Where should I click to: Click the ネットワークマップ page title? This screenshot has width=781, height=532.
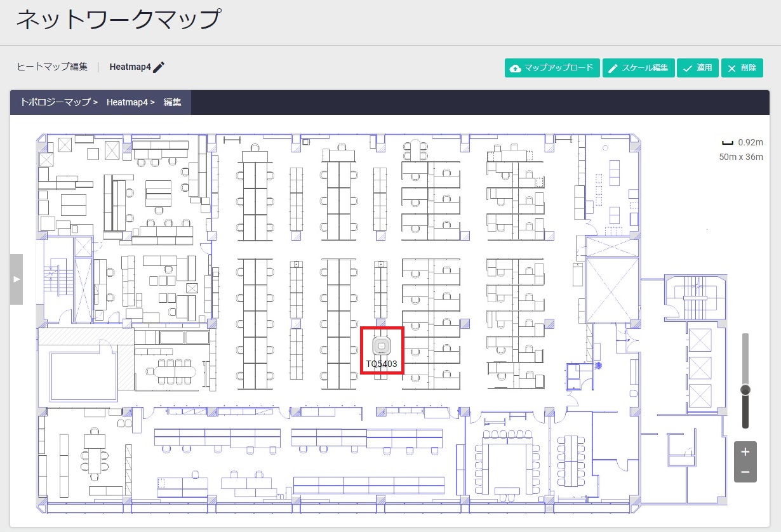point(117,20)
